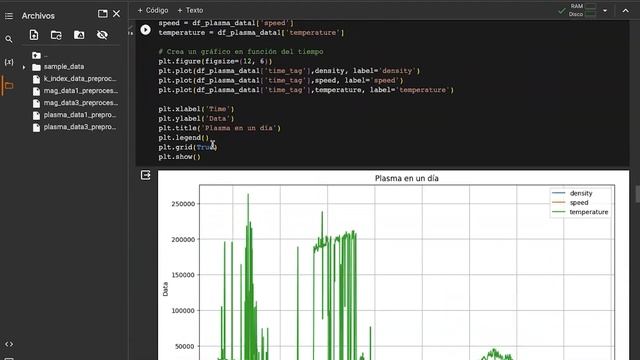Go up to parent folder
The width and height of the screenshot is (640, 360).
click(37, 55)
